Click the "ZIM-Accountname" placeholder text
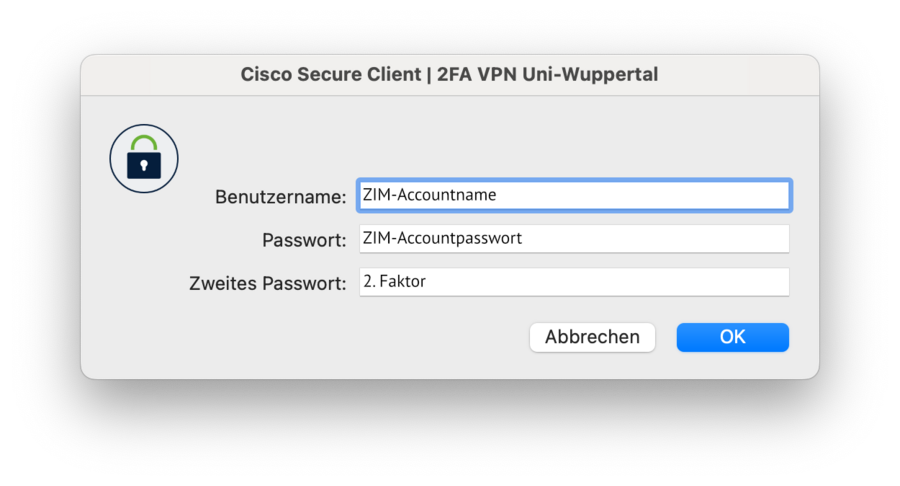 [x=429, y=195]
